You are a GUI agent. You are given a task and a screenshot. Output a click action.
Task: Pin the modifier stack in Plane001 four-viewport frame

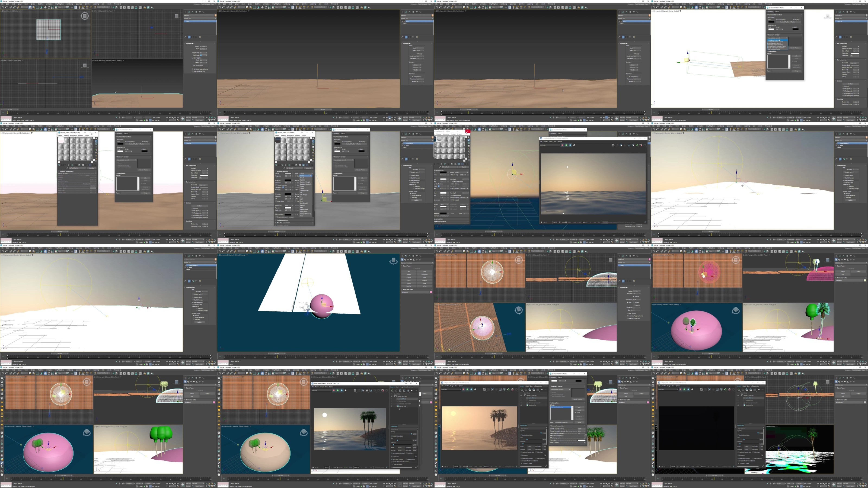(x=185, y=37)
